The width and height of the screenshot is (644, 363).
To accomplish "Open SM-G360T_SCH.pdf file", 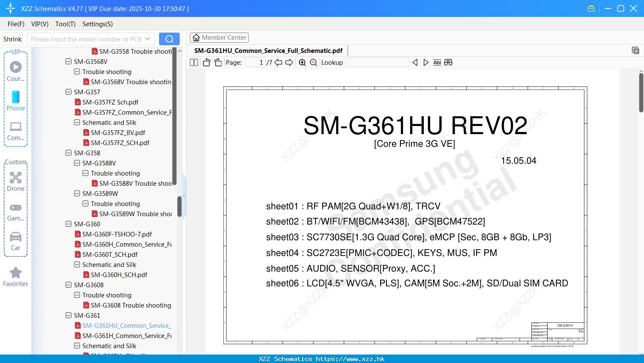I will (110, 254).
